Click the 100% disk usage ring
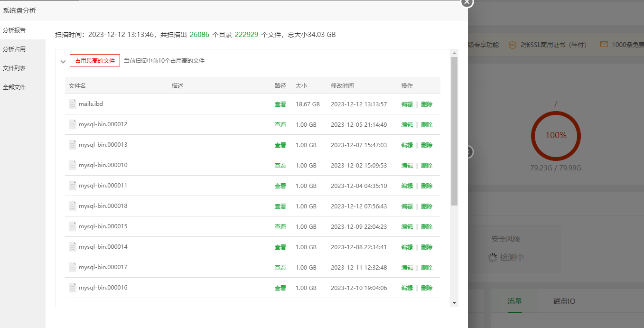The height and width of the screenshot is (328, 644). click(x=555, y=135)
